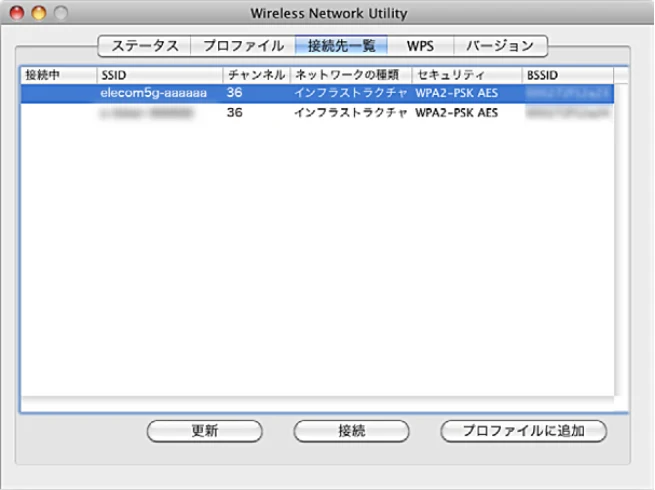Click the 接続 button
The height and width of the screenshot is (490, 655).
pos(351,431)
